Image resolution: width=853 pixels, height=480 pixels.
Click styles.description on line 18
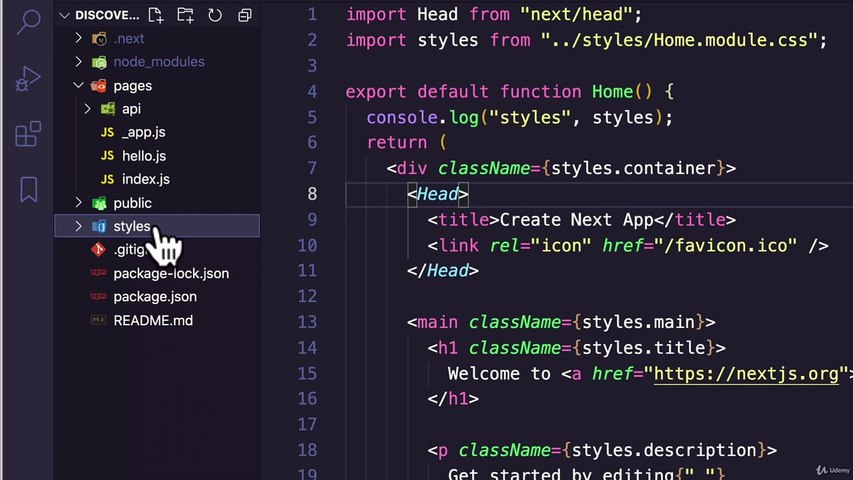(x=664, y=450)
